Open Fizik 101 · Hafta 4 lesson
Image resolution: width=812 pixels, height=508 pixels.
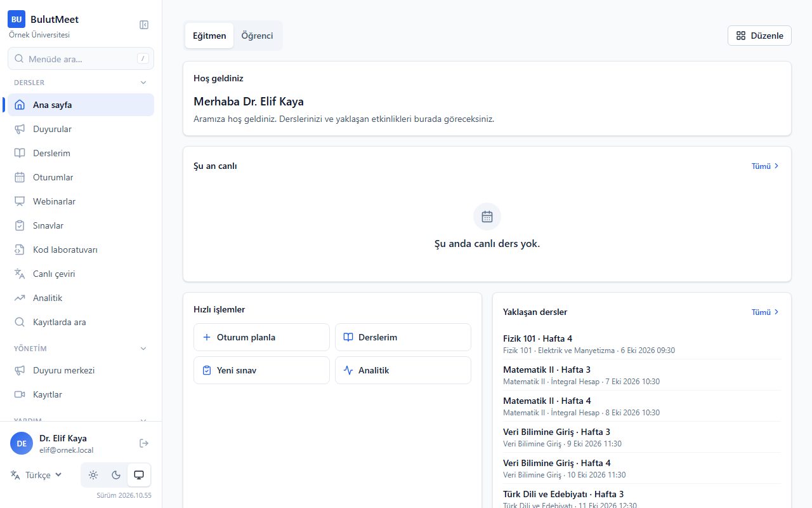(642, 344)
